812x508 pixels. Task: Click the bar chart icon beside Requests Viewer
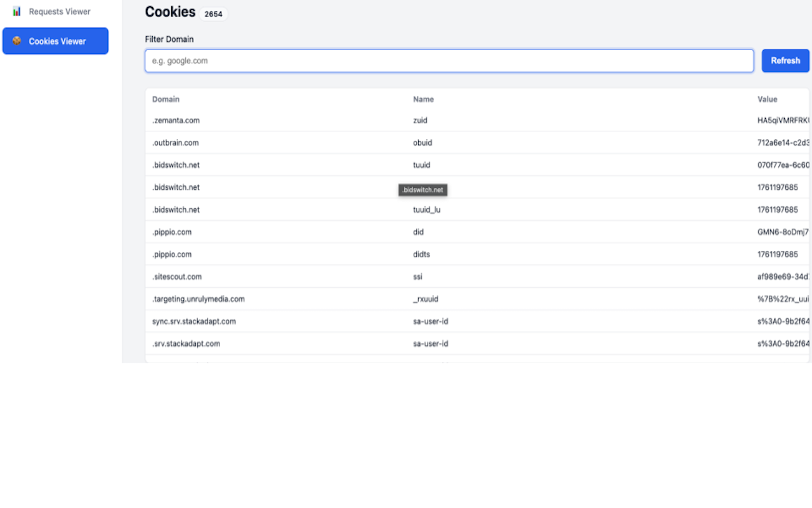click(16, 11)
